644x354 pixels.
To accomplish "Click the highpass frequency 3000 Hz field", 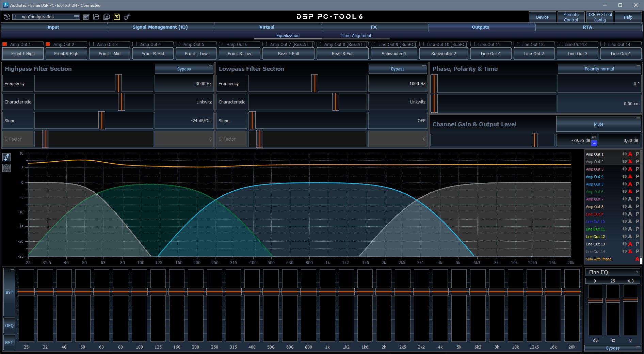I will (184, 84).
